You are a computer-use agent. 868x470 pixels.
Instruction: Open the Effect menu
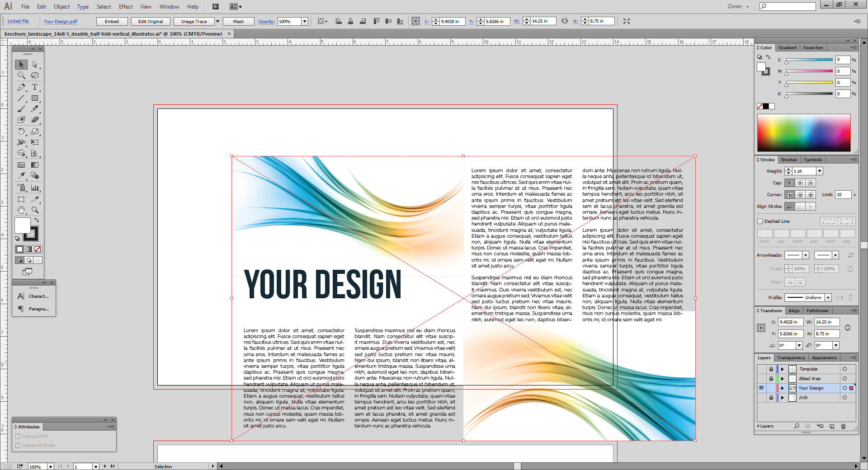[x=125, y=6]
